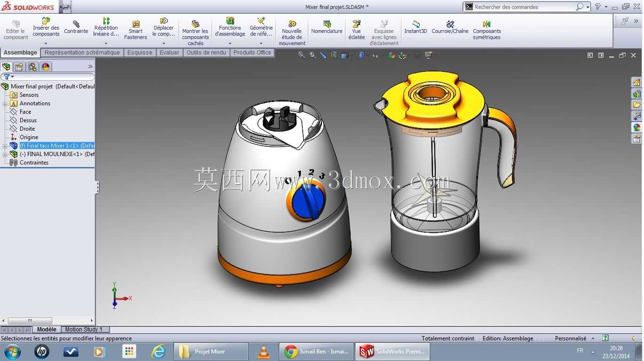Open dropdown under Déplacer le composant
Viewport: 644px width, 361px height.
click(x=164, y=44)
